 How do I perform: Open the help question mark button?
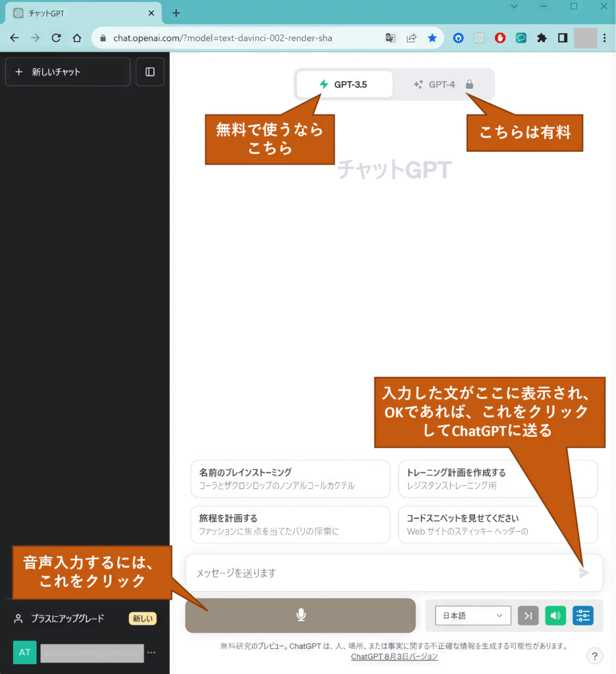[594, 656]
